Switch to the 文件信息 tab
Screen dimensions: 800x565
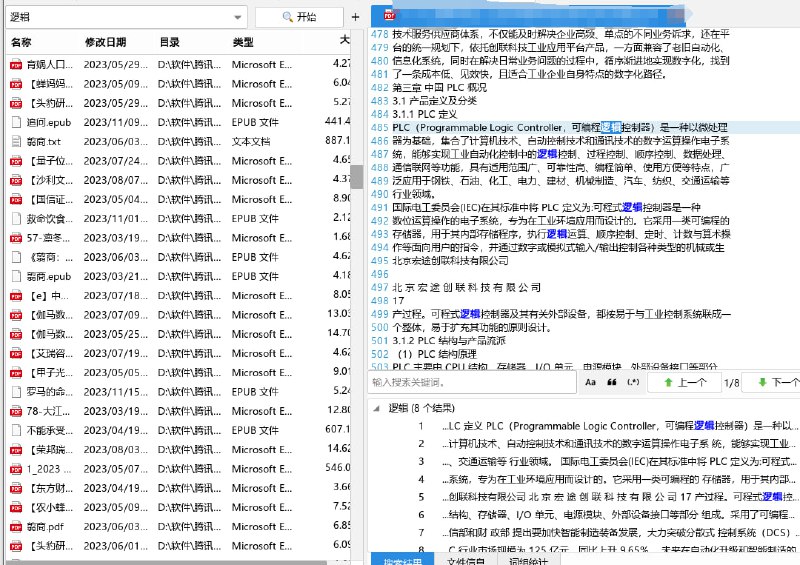(466, 562)
